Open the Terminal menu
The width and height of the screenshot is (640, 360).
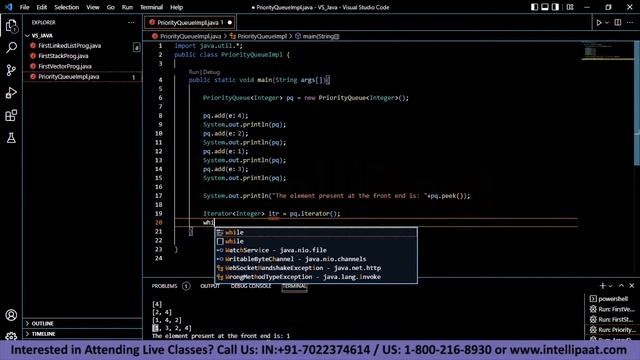(151, 7)
